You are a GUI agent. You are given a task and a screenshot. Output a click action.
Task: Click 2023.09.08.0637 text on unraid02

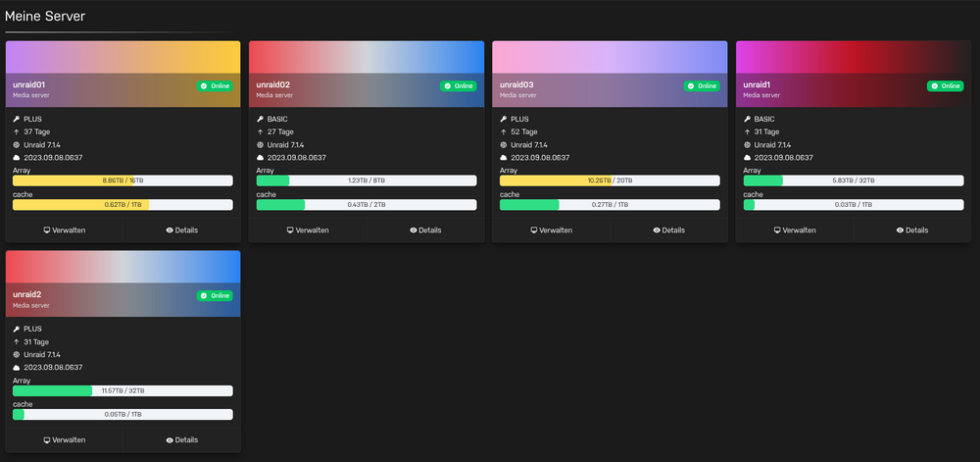(x=297, y=158)
